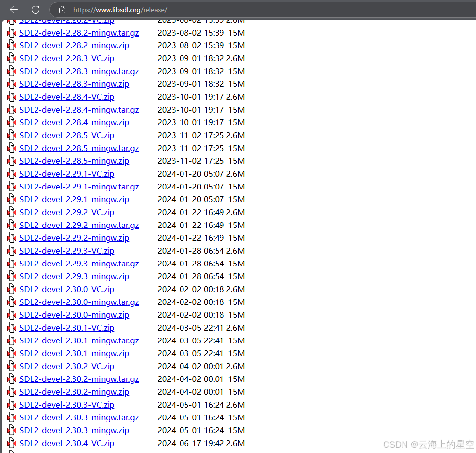Open SDL2-devel-2.29.1-VC.zip link
Image resolution: width=476 pixels, height=453 pixels.
pyautogui.click(x=67, y=174)
